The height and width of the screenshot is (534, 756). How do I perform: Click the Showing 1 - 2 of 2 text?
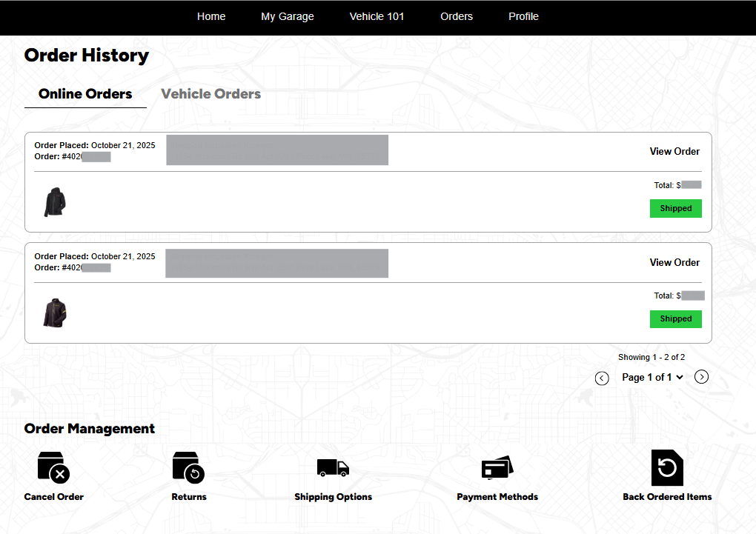pyautogui.click(x=651, y=357)
